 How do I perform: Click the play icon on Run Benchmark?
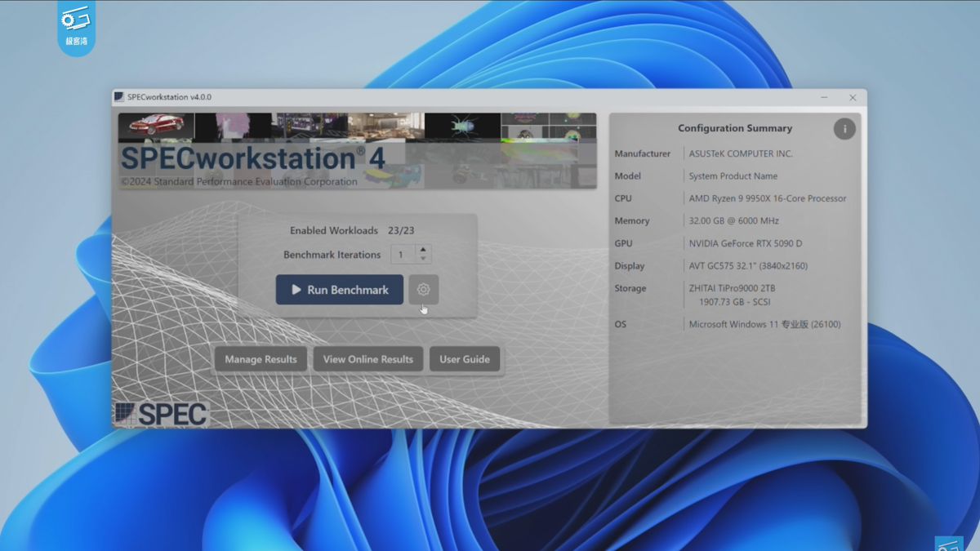point(296,290)
